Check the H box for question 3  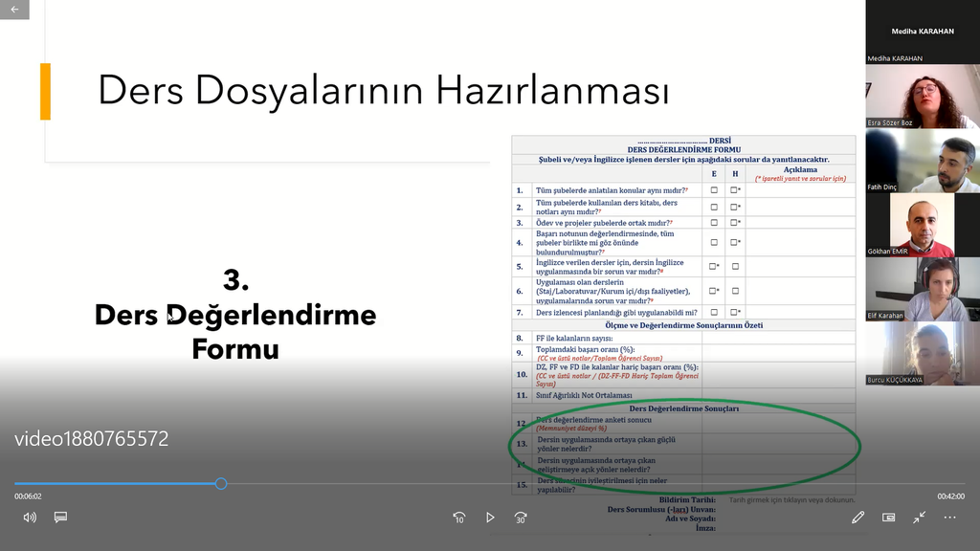click(x=735, y=223)
